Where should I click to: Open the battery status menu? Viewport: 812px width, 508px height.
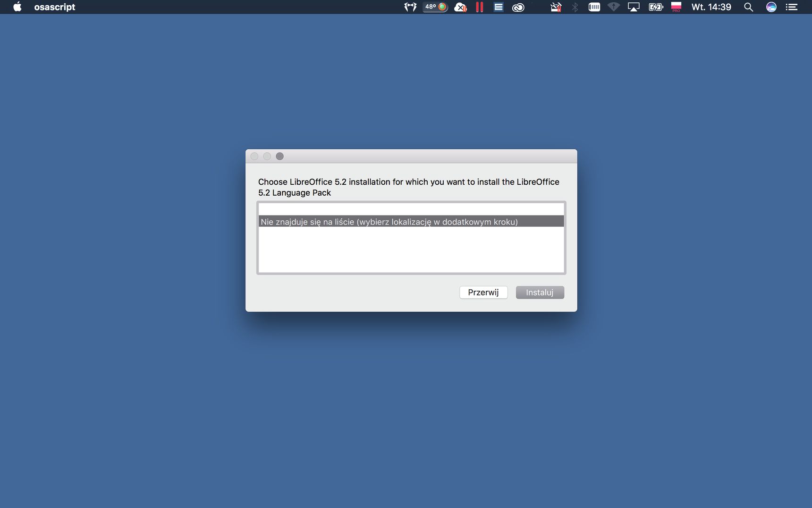pos(656,7)
